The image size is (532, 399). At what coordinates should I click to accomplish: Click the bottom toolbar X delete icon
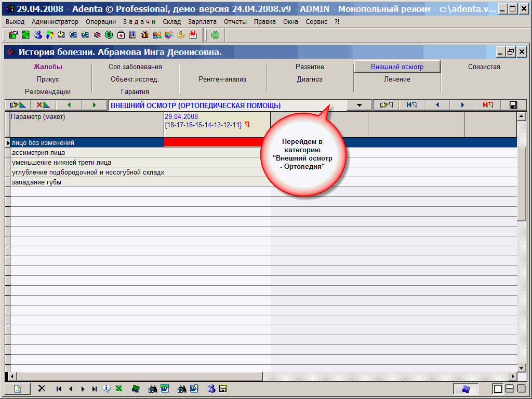pos(42,389)
